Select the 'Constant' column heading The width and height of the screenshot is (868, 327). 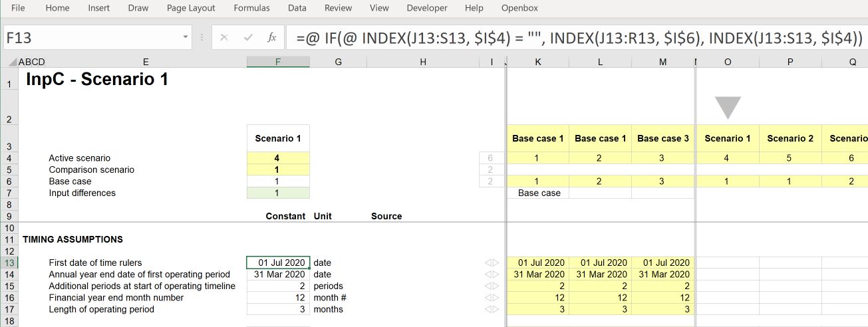coord(285,216)
